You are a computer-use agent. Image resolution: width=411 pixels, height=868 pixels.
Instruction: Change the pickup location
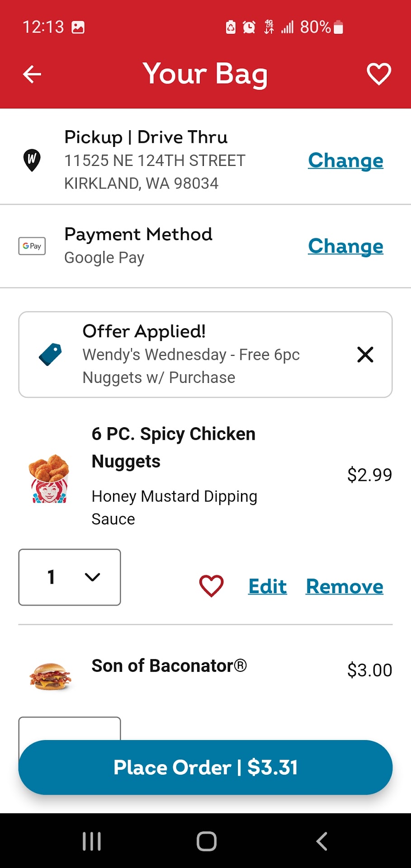345,160
